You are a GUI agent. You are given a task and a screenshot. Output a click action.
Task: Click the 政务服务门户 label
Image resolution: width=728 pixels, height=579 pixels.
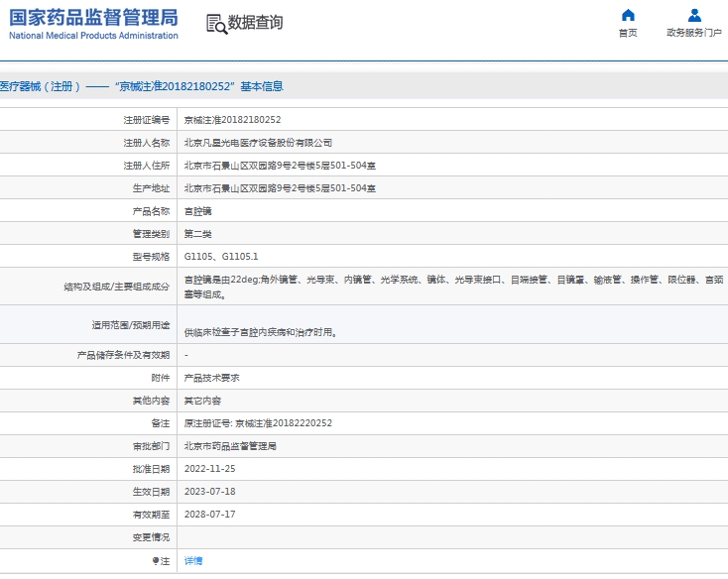694,33
